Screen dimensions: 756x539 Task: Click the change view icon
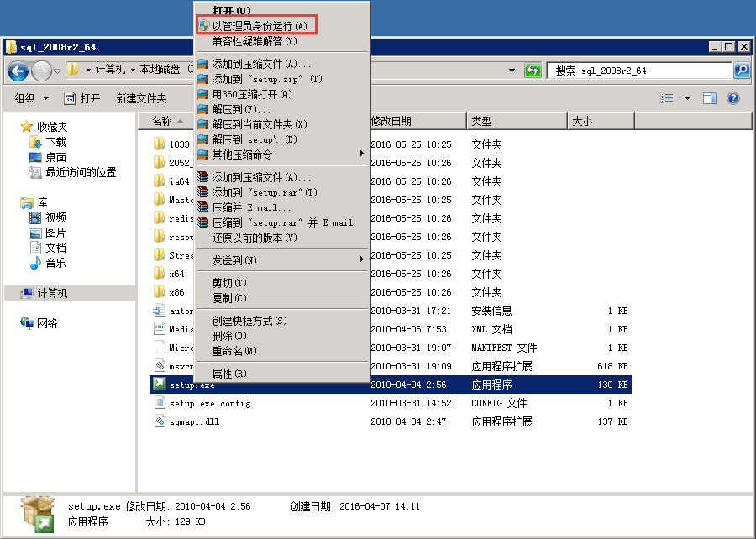click(x=667, y=98)
